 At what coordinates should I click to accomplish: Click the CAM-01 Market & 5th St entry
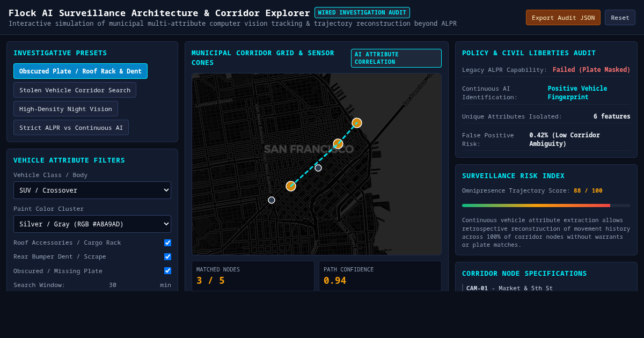click(509, 288)
